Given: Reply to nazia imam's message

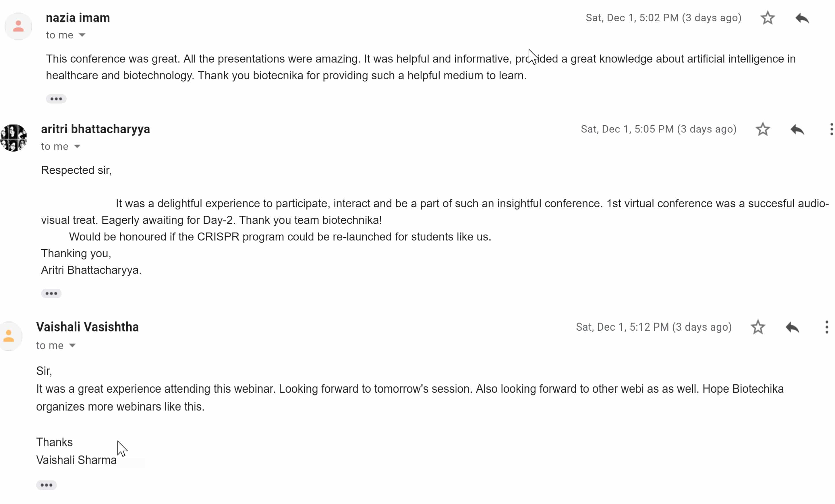Looking at the screenshot, I should pos(802,18).
